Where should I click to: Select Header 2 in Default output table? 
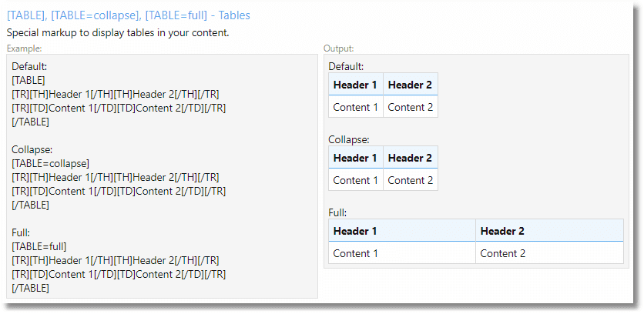(410, 85)
